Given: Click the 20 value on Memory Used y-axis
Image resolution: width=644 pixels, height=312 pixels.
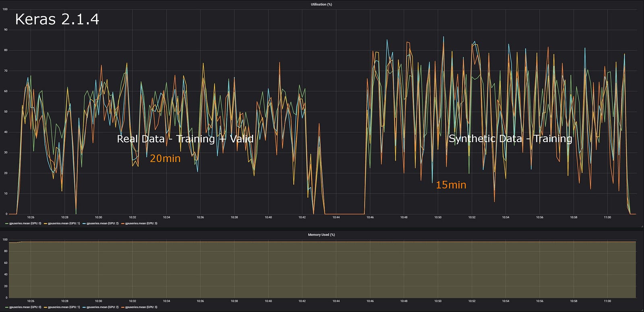Looking at the screenshot, I should click(6, 286).
